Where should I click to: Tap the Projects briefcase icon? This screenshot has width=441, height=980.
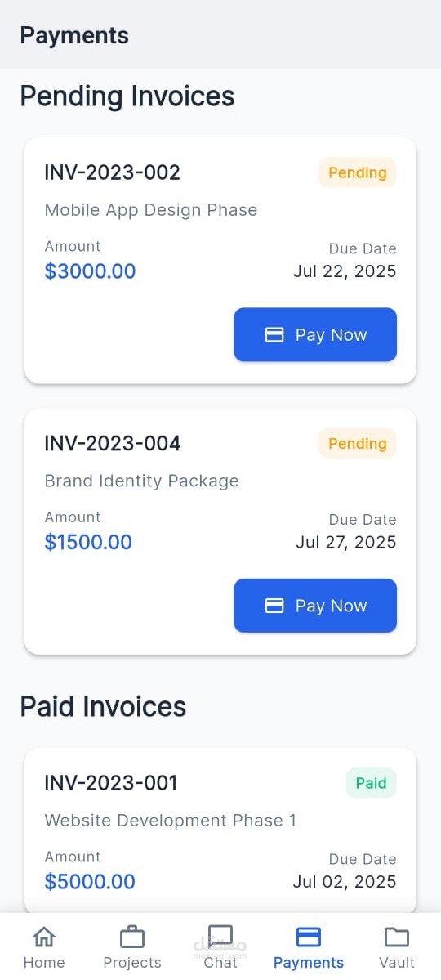131,937
